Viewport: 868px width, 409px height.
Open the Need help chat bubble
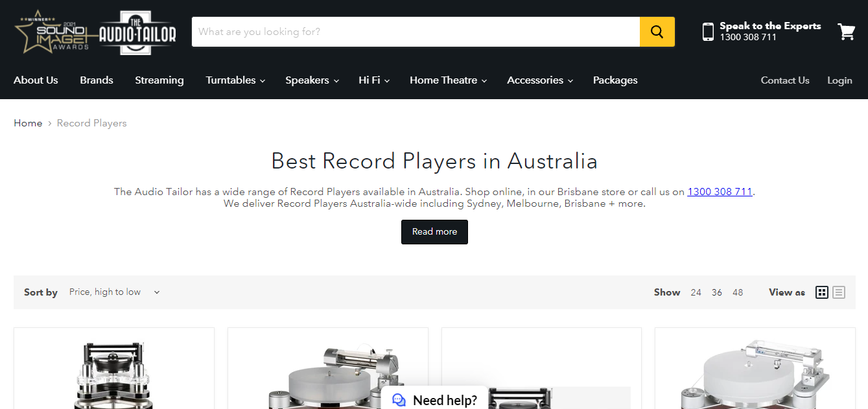(x=434, y=399)
